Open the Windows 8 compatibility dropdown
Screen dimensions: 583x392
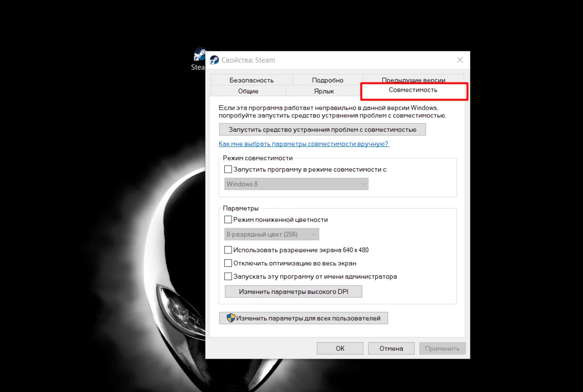(x=296, y=184)
